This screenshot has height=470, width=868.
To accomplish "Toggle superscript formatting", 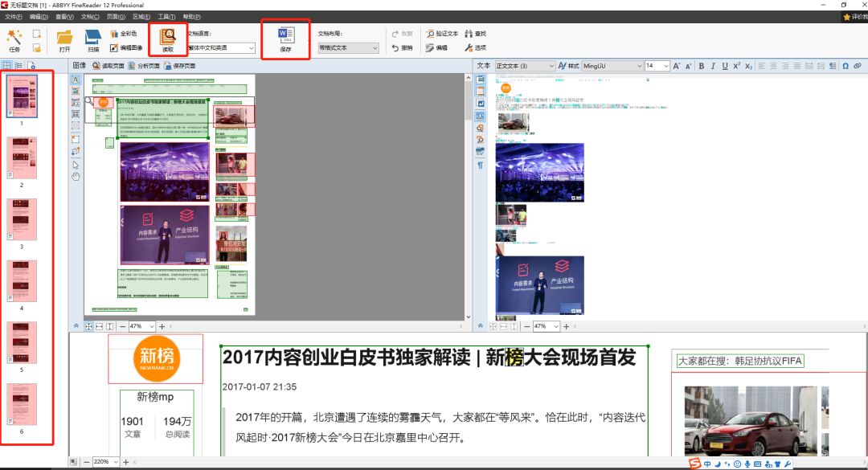I will click(736, 66).
